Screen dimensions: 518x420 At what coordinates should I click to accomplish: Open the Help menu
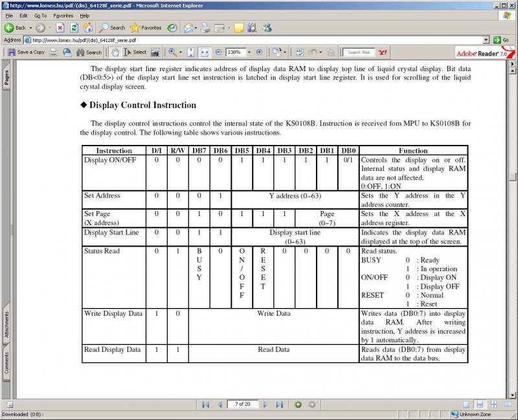(x=85, y=16)
